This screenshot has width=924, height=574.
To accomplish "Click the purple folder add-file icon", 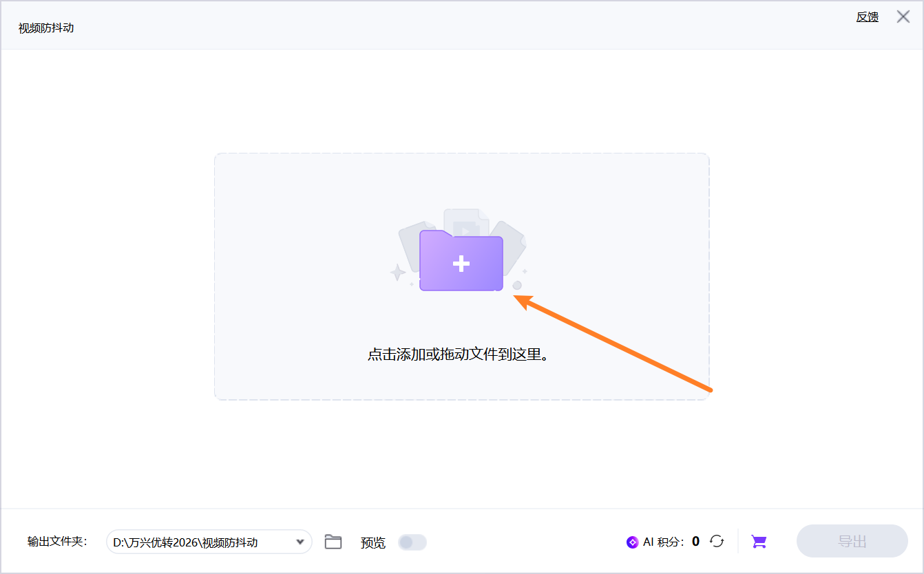I will point(461,262).
